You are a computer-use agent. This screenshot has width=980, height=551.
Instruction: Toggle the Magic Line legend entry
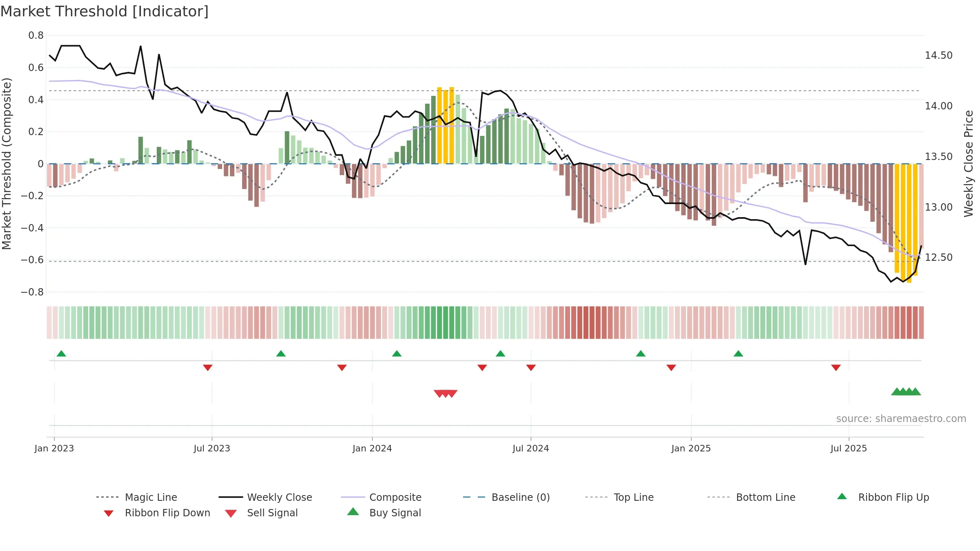(x=136, y=497)
